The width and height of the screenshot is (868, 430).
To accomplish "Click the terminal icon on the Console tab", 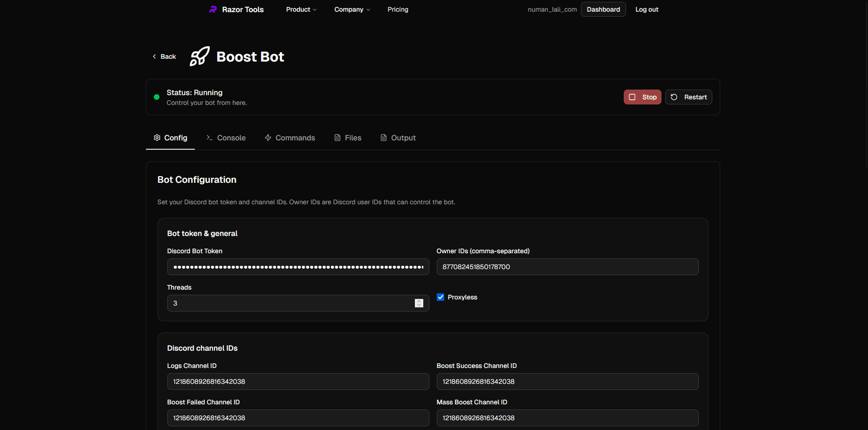I will pos(209,138).
